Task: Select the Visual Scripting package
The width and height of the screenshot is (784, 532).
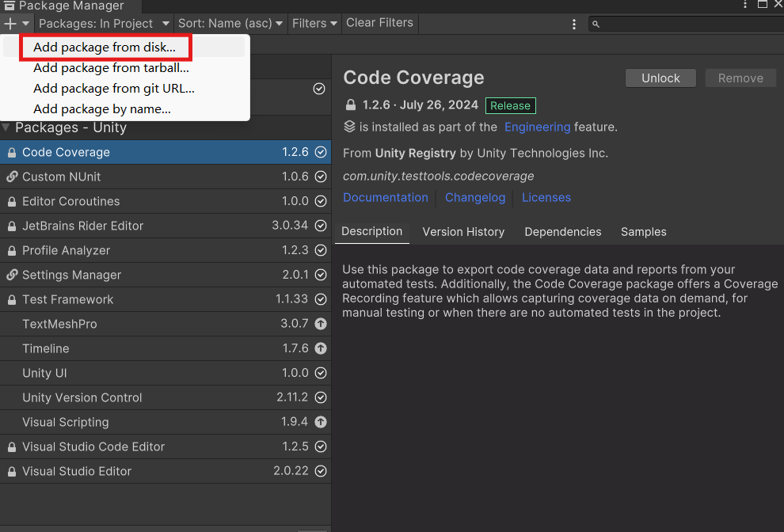Action: coord(165,421)
